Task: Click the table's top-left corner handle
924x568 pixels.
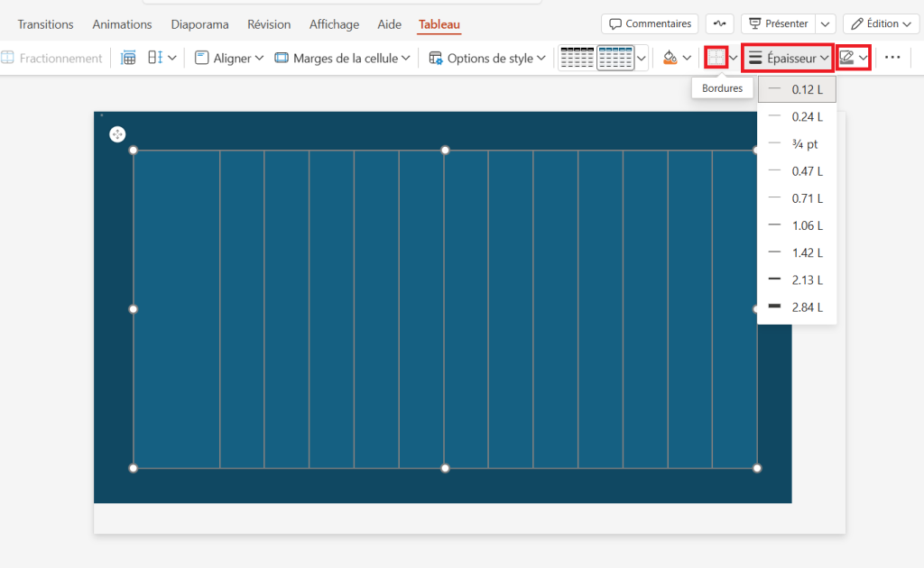Action: (x=134, y=150)
